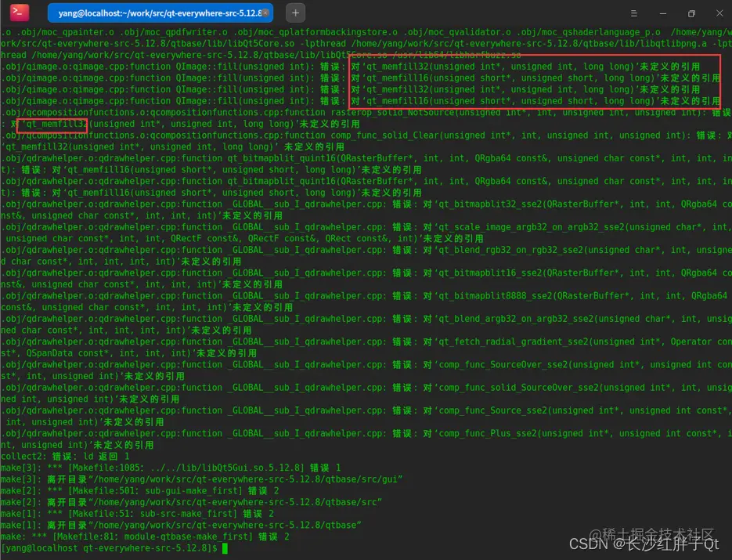Image resolution: width=732 pixels, height=560 pixels.
Task: Minimize the terminal window
Action: (x=662, y=13)
